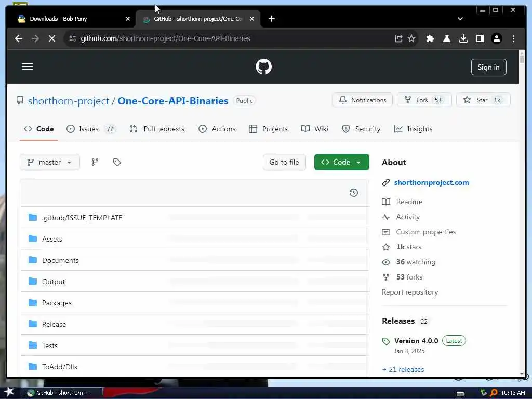This screenshot has height=399, width=532.
Task: Visit the shorthornproject.com link
Action: click(x=431, y=182)
